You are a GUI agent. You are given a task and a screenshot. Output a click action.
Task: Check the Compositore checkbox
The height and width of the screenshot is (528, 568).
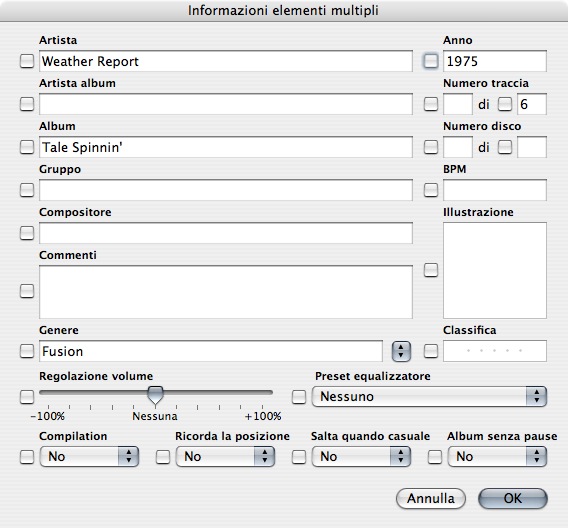[x=27, y=233]
